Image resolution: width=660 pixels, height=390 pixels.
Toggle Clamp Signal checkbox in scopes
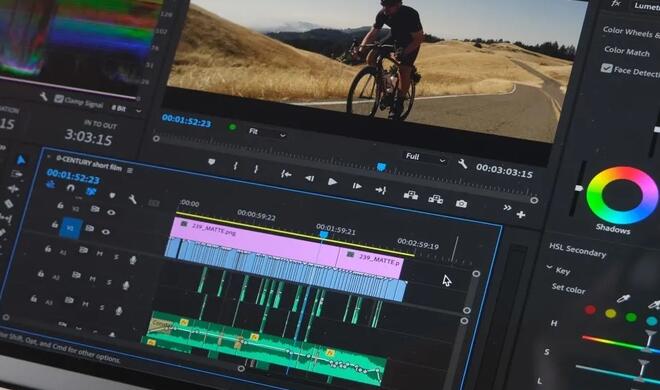[x=59, y=99]
